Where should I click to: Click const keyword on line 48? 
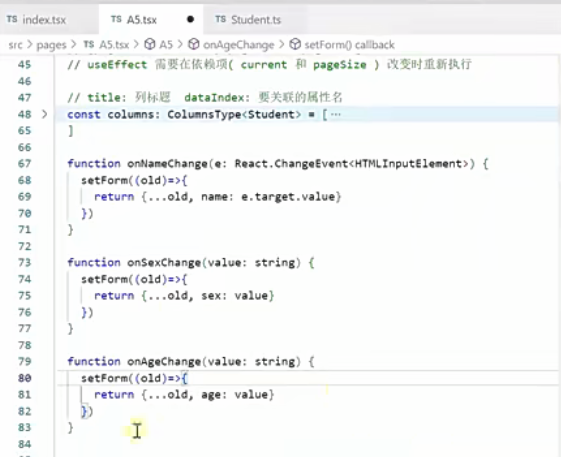(x=84, y=115)
